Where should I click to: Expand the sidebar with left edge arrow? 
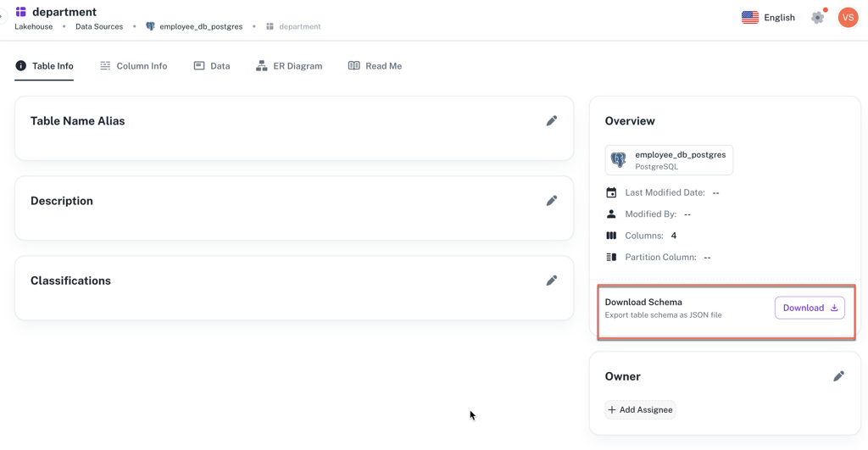pos(3,16)
